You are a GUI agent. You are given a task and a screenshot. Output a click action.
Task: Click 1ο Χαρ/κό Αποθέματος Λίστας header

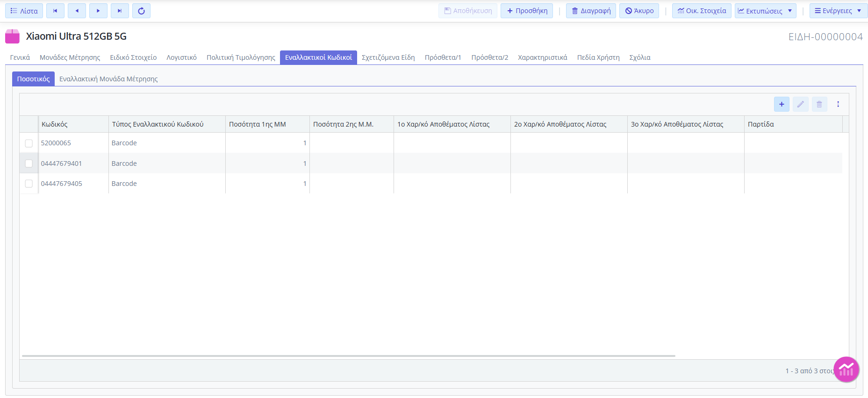pos(452,124)
